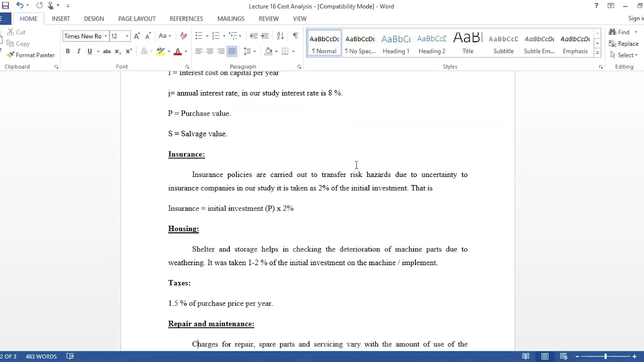
Task: Open the Styles pane launcher
Action: pyautogui.click(x=601, y=67)
